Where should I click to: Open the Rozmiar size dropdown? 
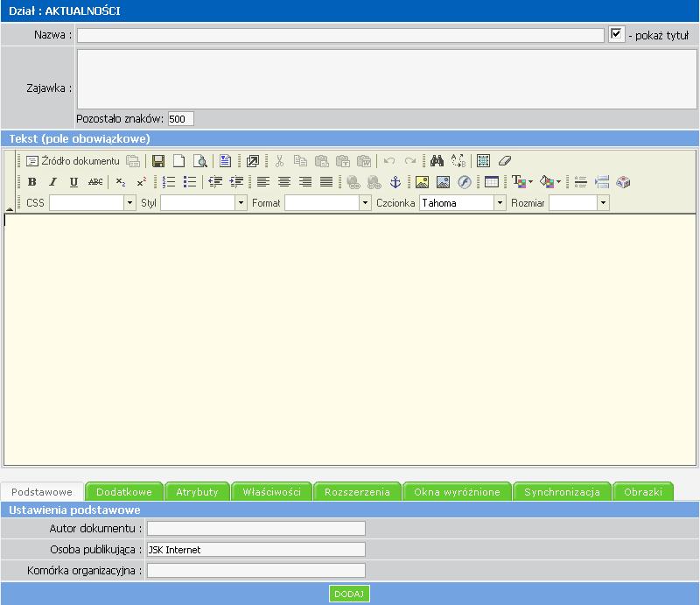click(x=603, y=203)
